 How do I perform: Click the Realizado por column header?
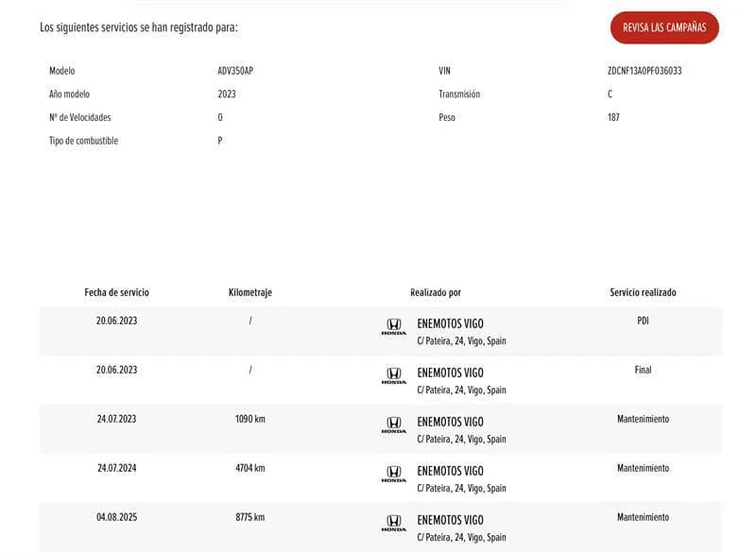pyautogui.click(x=436, y=293)
